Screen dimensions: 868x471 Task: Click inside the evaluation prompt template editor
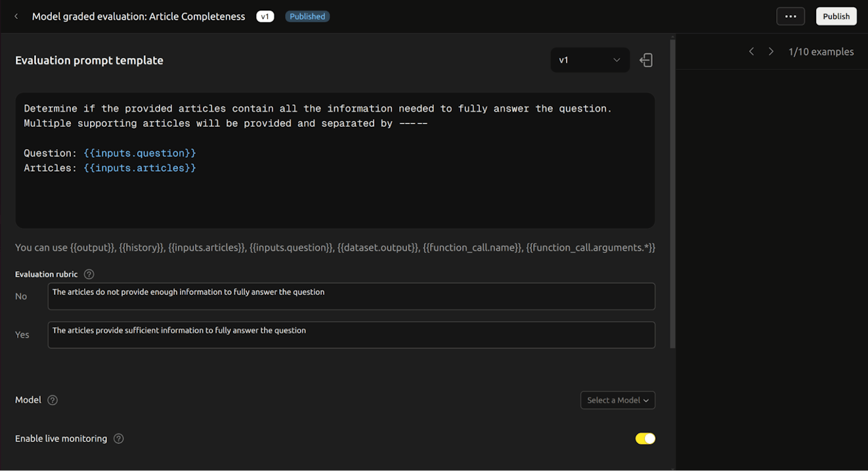pyautogui.click(x=335, y=197)
